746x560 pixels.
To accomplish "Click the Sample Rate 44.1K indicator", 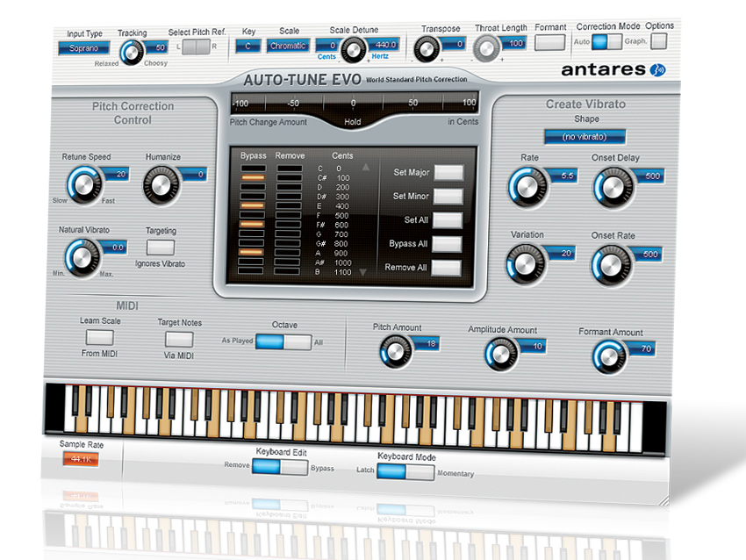I will 81,459.
